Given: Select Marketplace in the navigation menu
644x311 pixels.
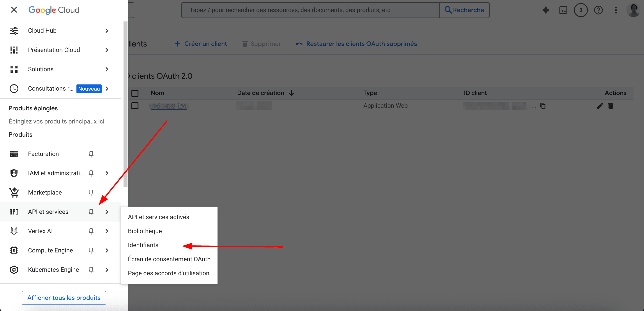Looking at the screenshot, I should tap(45, 192).
